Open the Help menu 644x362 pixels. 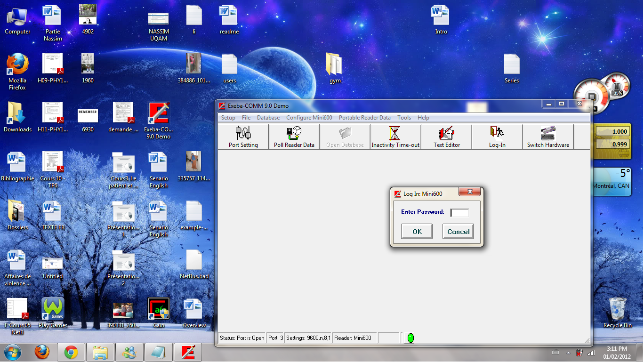point(423,118)
